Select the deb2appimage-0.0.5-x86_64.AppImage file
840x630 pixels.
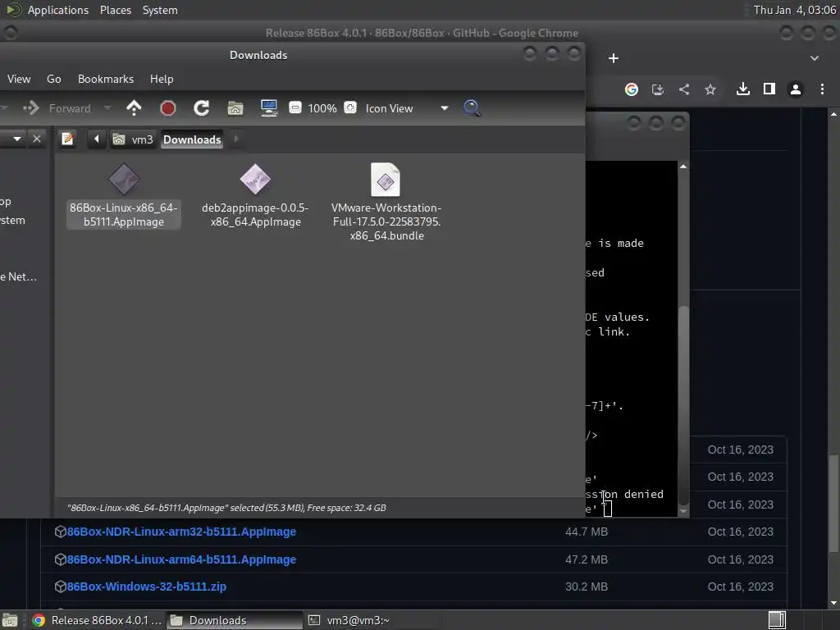click(x=255, y=195)
